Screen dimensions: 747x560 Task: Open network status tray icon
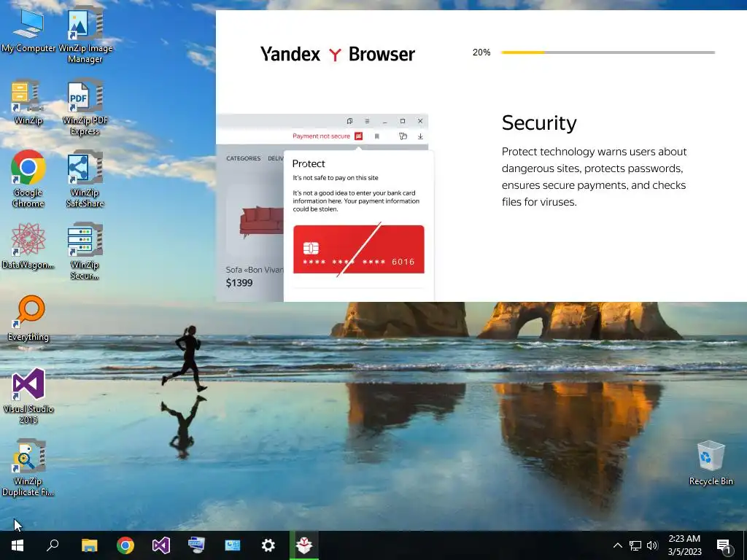coord(635,545)
